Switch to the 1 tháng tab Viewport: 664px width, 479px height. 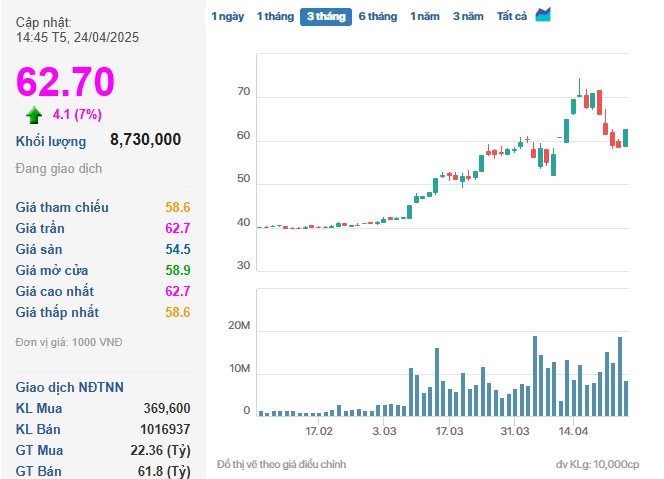coord(275,17)
